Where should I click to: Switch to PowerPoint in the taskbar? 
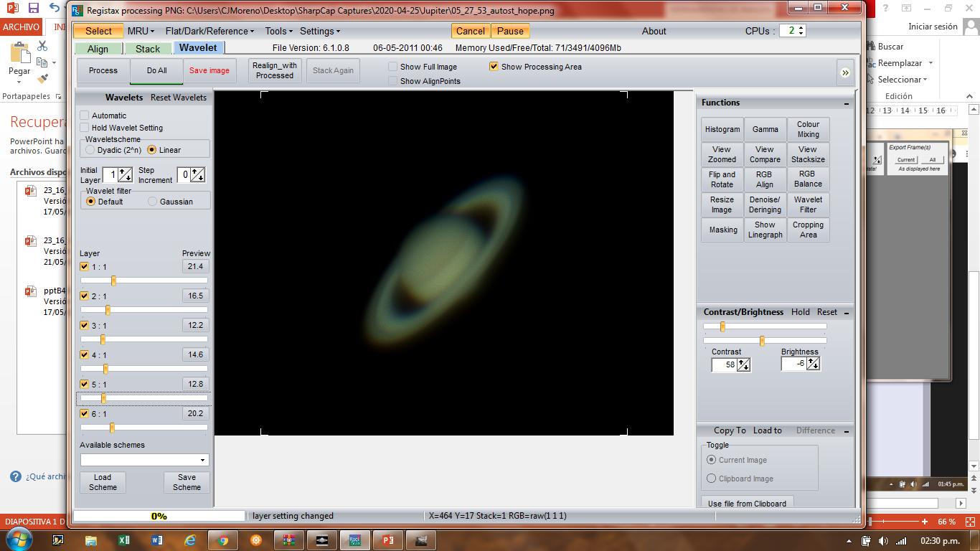388,540
